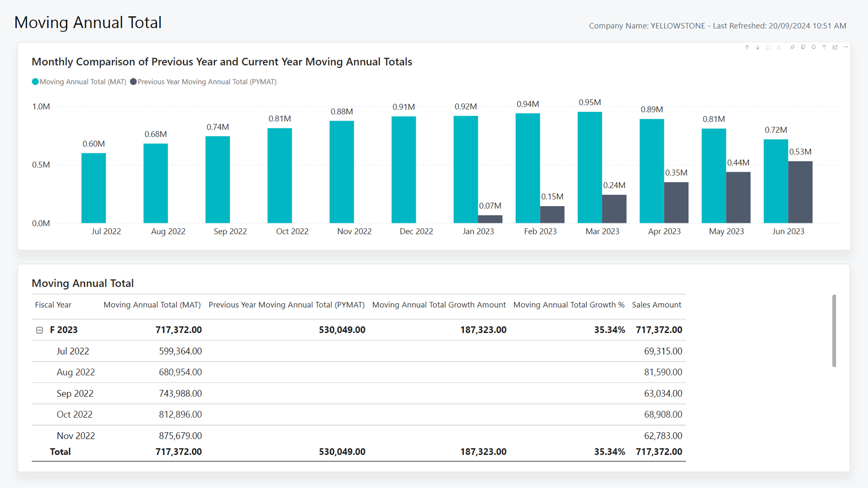Click the Jul 2022 table row label

coord(73,351)
